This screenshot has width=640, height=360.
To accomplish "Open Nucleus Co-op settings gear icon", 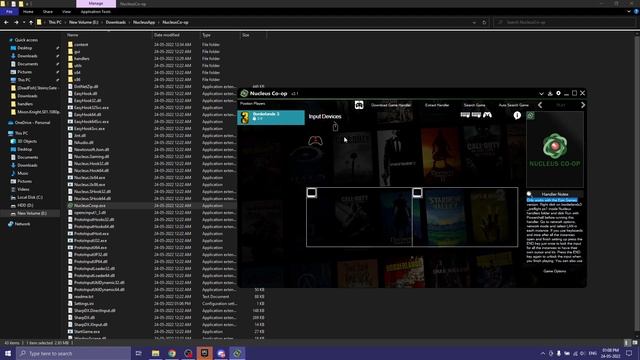I will click(558, 93).
